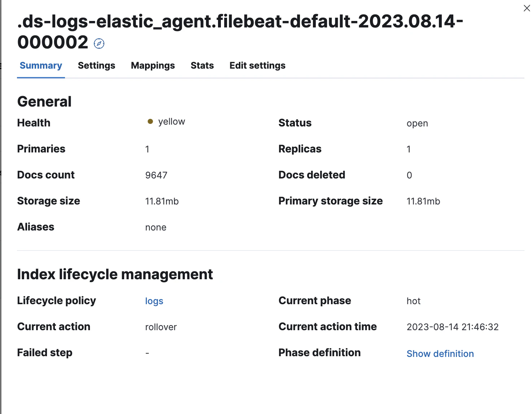Click the 'Current phase' label
Screen dimensions: 532x414
click(315, 301)
